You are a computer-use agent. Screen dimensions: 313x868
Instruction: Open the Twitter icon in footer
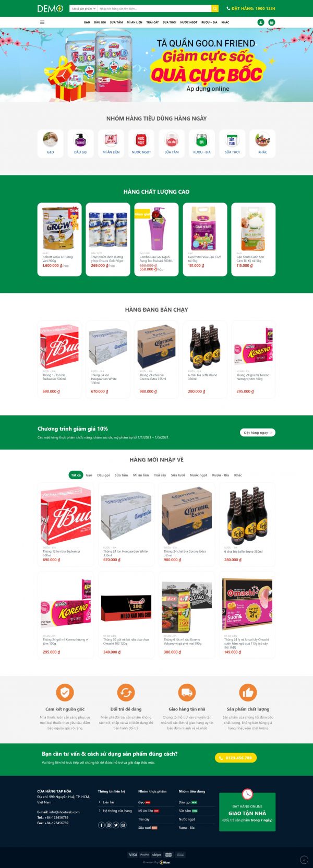[116, 825]
